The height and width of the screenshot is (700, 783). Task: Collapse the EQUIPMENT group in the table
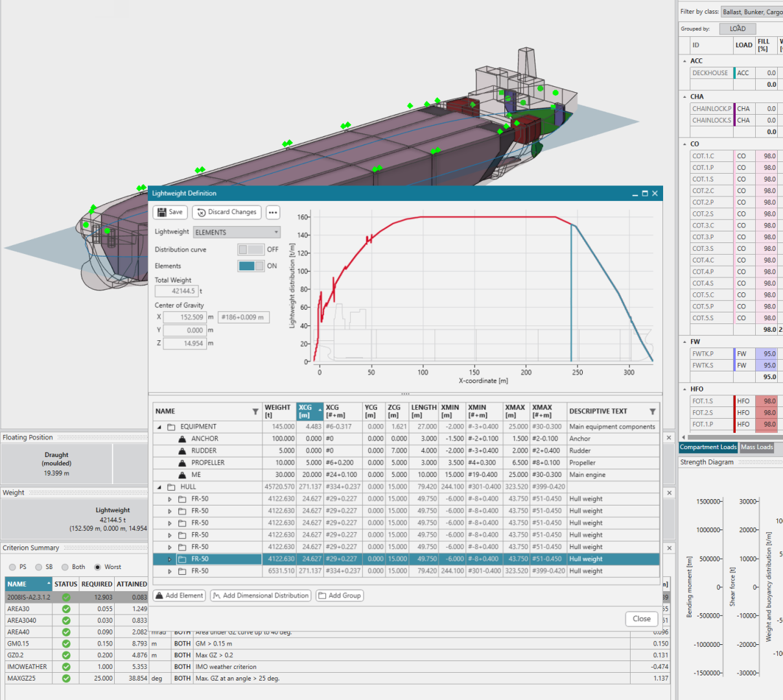(158, 426)
